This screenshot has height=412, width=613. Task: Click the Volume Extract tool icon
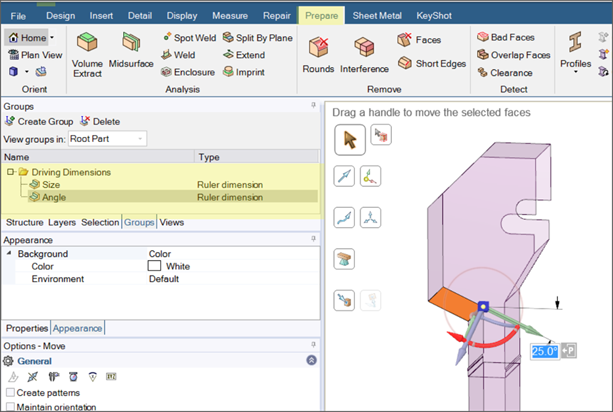(x=87, y=43)
